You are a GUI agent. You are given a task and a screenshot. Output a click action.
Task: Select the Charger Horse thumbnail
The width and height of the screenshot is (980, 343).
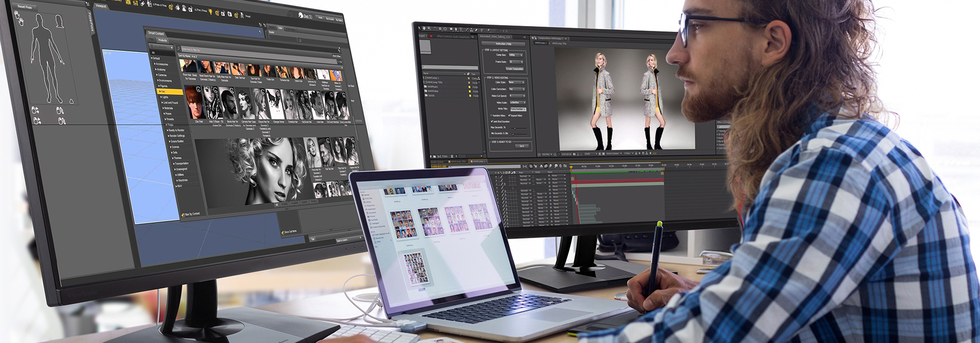coord(275,104)
